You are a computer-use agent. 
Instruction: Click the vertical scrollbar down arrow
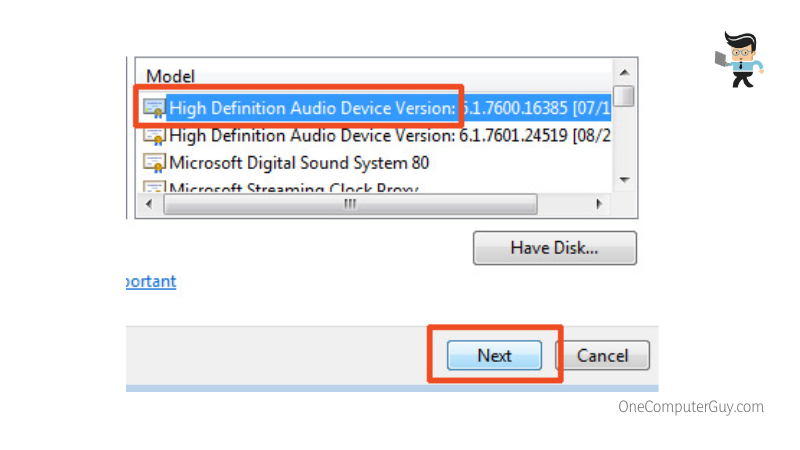pos(624,180)
